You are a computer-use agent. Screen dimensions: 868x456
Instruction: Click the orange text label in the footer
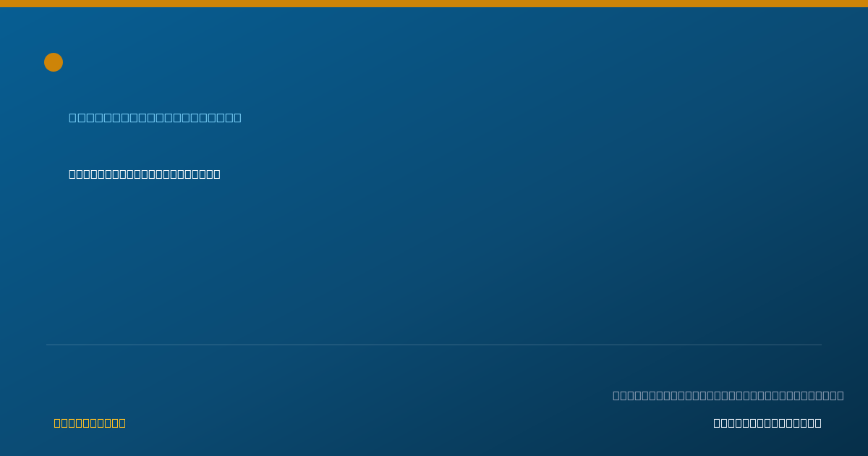click(90, 423)
